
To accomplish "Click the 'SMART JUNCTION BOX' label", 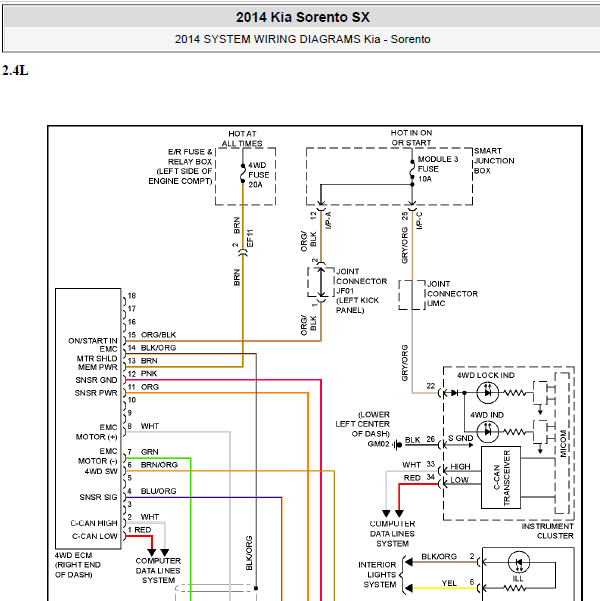I will (494, 161).
